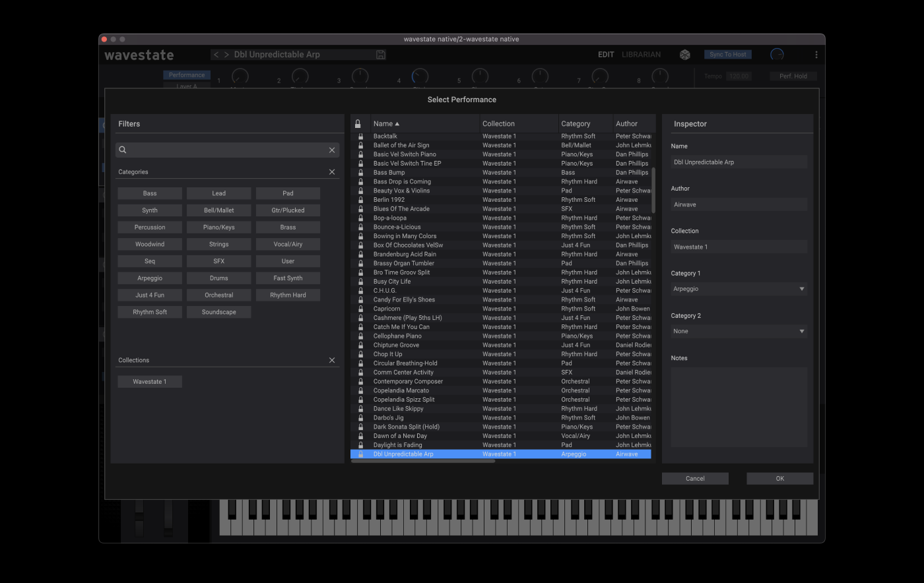Select the Ballet of the Air Sign row
The image size is (924, 583).
(501, 145)
